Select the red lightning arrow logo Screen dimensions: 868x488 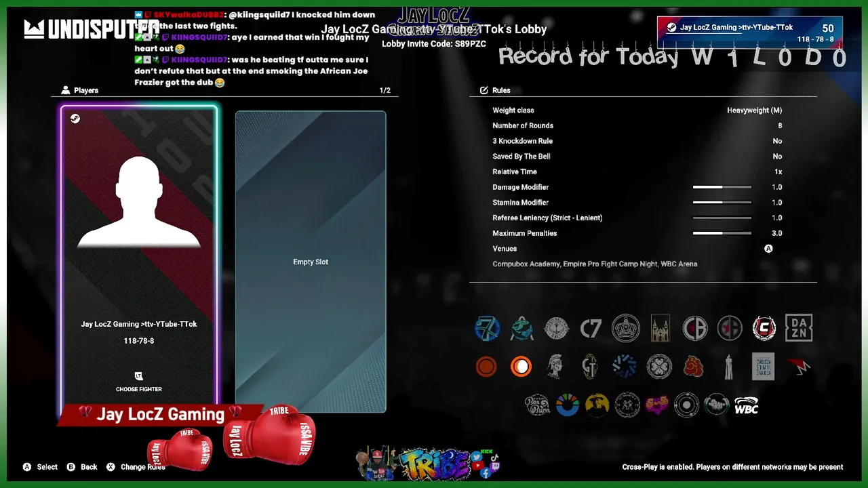[799, 367]
